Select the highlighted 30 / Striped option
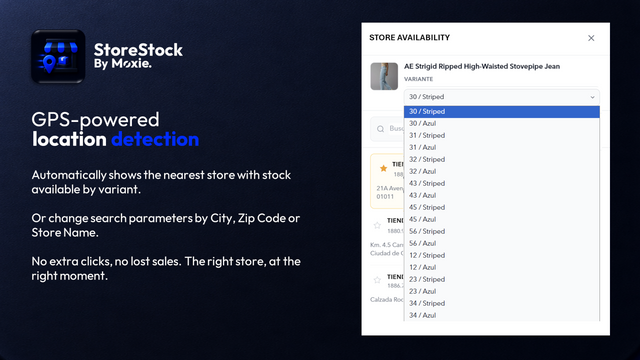Screen dimensions: 640x360 point(502,111)
